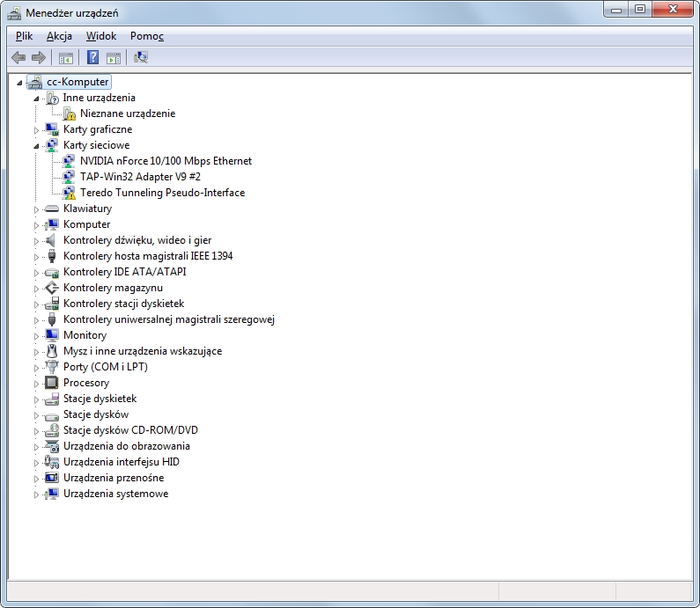The width and height of the screenshot is (700, 608).
Task: Click the Karty sieciowe network icon
Action: tap(52, 145)
